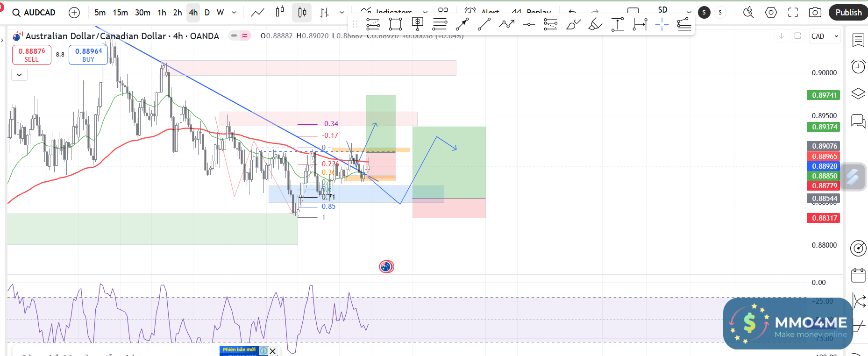Select the horizontal Date Range measure tool
Image resolution: width=868 pixels, height=356 pixels.
tap(640, 24)
